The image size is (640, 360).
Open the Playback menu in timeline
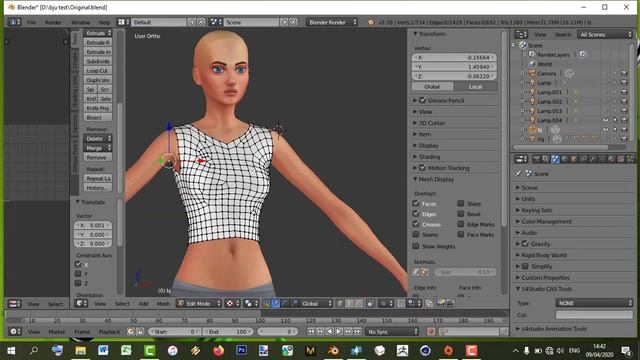click(109, 331)
